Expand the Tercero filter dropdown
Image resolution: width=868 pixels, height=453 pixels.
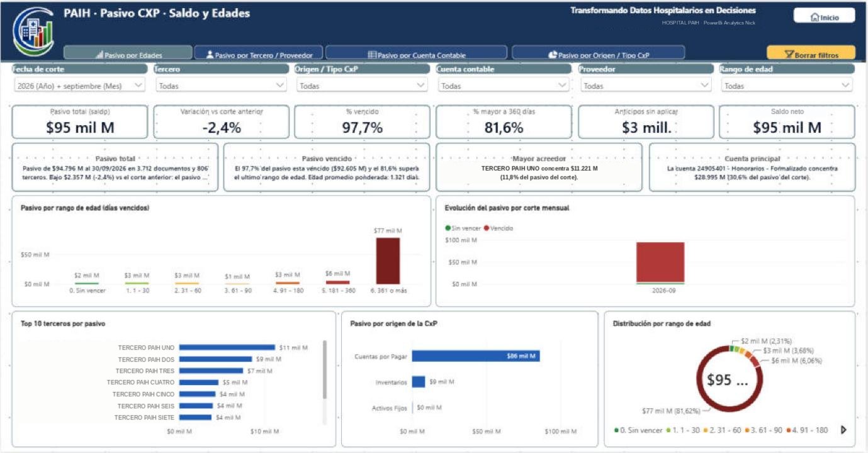coord(221,86)
